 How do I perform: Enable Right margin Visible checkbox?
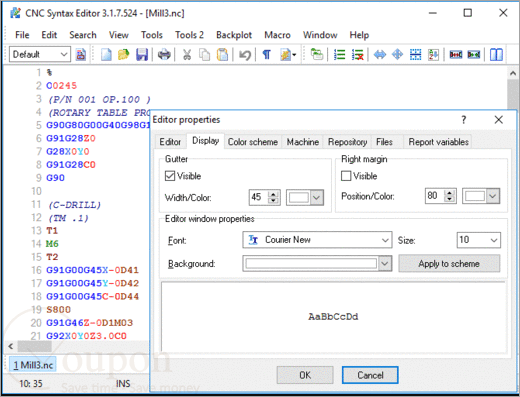pyautogui.click(x=346, y=176)
